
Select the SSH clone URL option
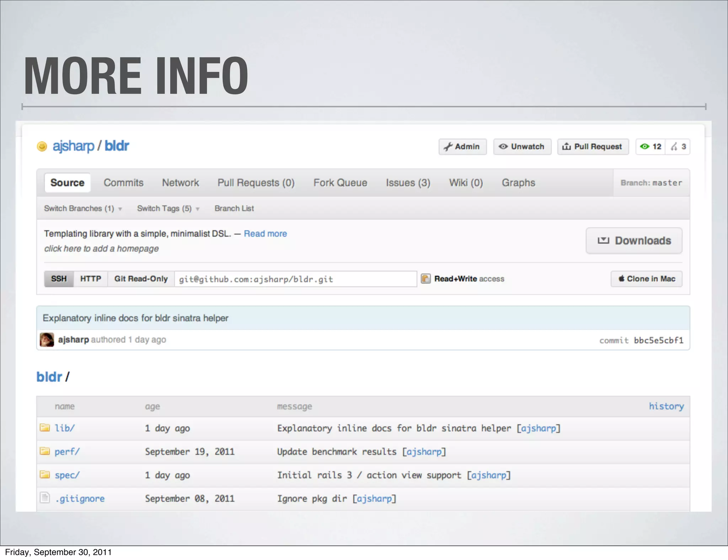pyautogui.click(x=59, y=279)
